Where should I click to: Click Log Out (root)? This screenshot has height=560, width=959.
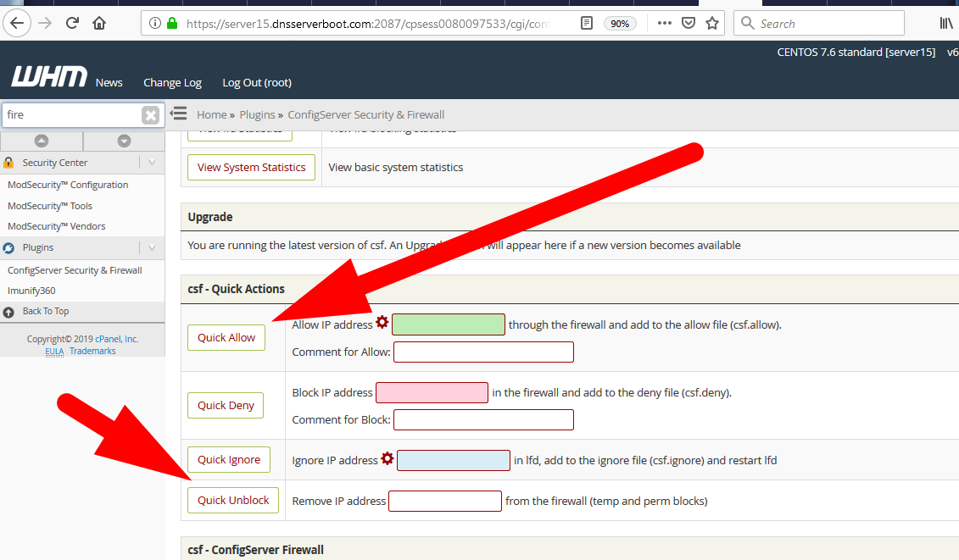coord(257,82)
